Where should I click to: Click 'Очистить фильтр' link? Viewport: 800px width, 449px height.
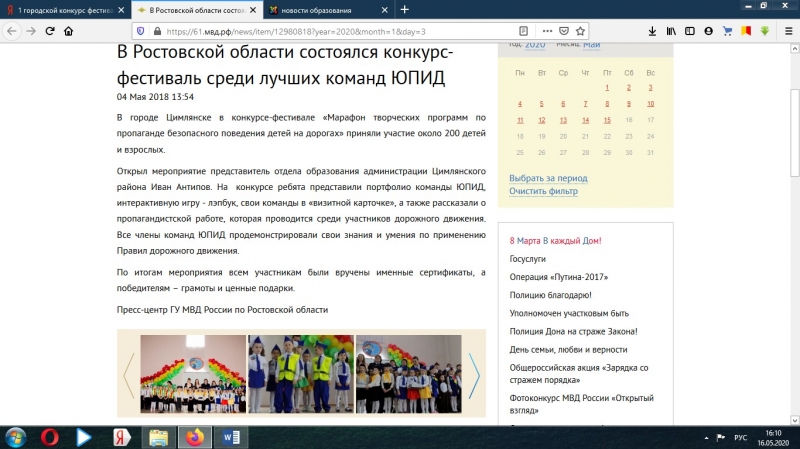pos(543,191)
